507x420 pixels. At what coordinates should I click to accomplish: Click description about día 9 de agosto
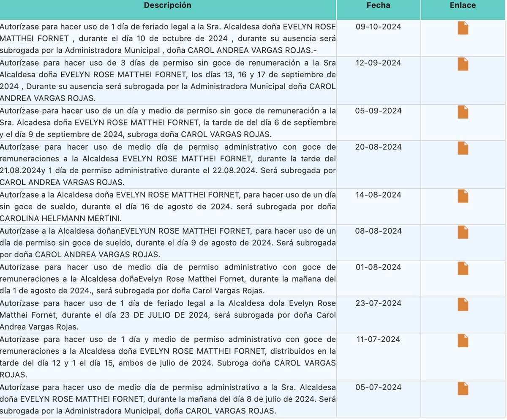(168, 243)
